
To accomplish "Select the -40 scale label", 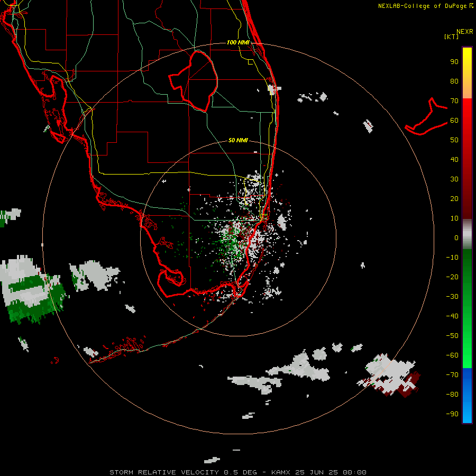I will 452,316.
